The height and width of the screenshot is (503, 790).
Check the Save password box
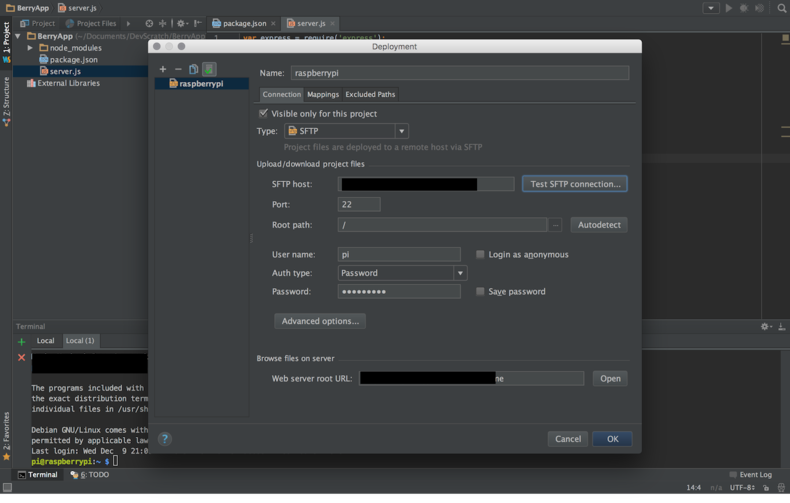(x=480, y=291)
